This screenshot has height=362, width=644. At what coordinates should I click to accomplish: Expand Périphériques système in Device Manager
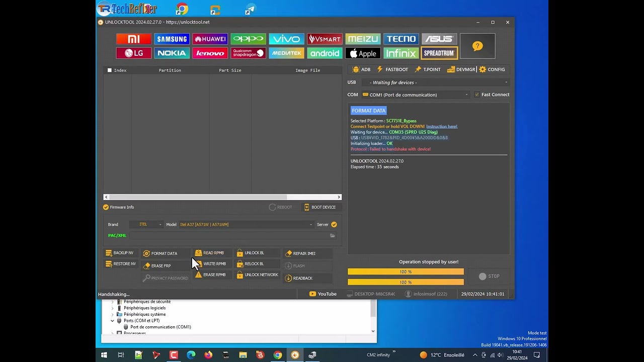tap(113, 314)
